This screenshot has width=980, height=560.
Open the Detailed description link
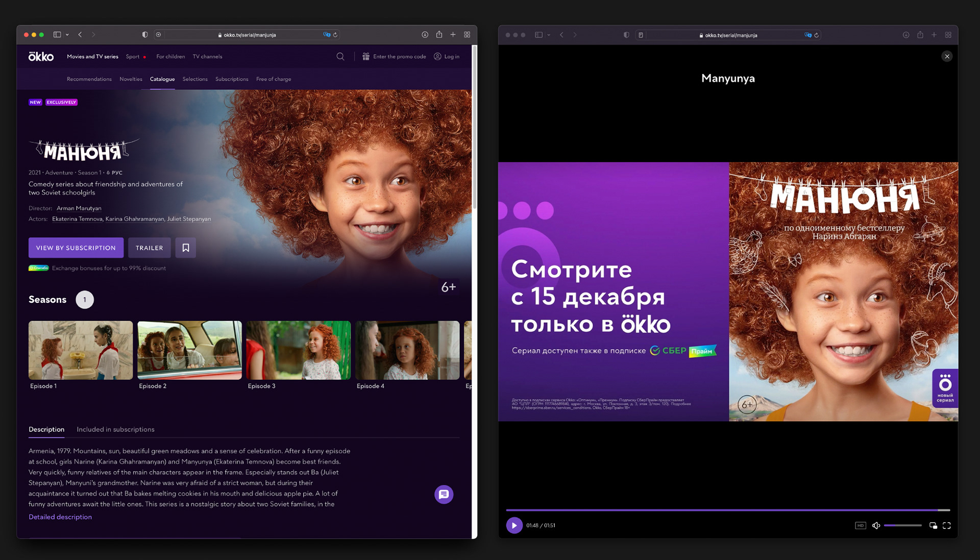coord(60,517)
